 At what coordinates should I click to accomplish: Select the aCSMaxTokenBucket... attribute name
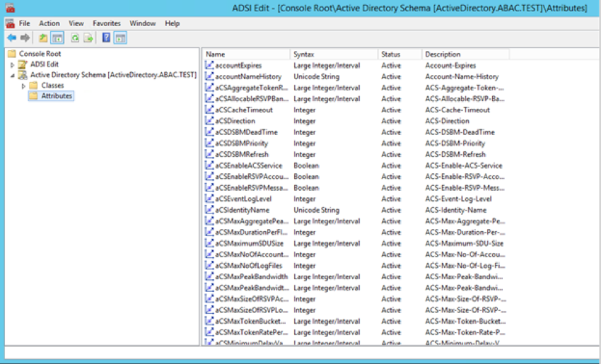coord(251,321)
